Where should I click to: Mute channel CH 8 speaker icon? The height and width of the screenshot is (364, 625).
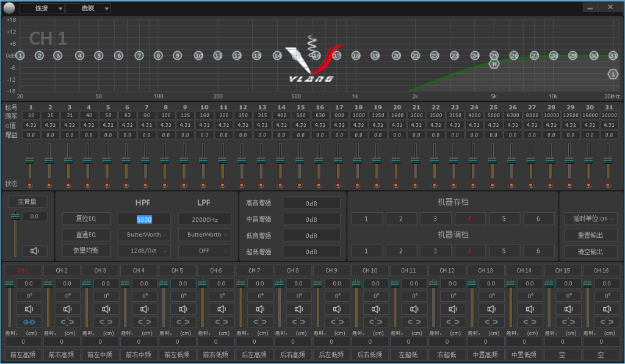click(x=298, y=309)
